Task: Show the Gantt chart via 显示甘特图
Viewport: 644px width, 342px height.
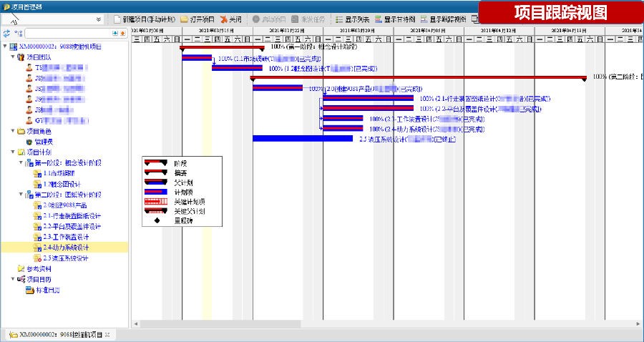Action: click(x=396, y=19)
